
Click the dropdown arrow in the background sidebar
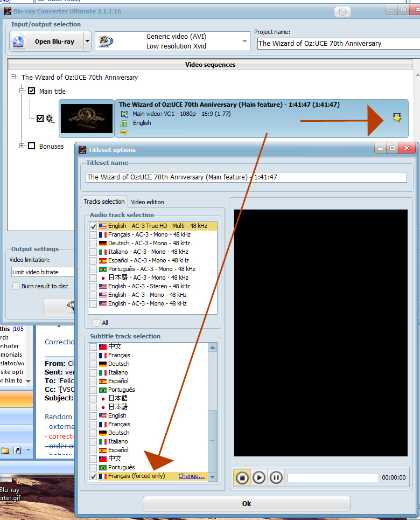pos(28,381)
